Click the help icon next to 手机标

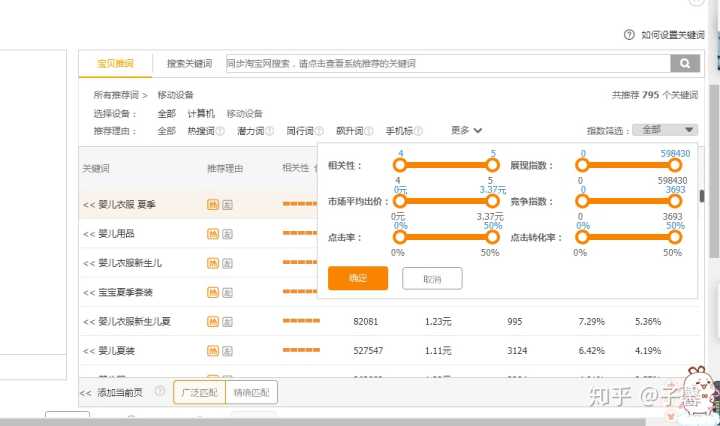coord(419,131)
